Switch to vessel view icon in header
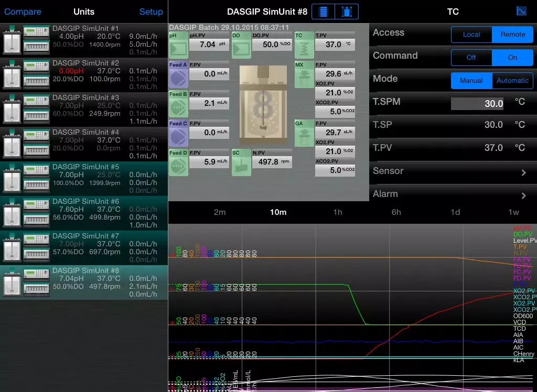 pos(347,12)
